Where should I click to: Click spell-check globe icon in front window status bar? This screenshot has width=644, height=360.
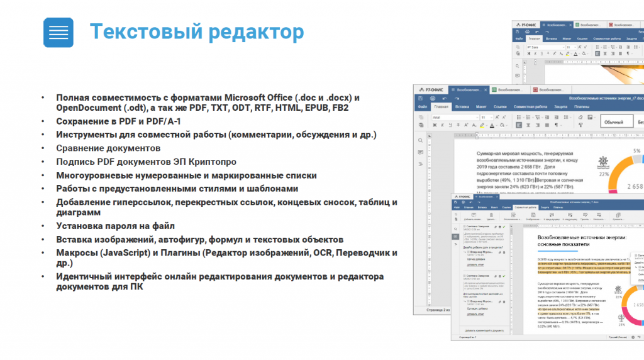(633, 337)
